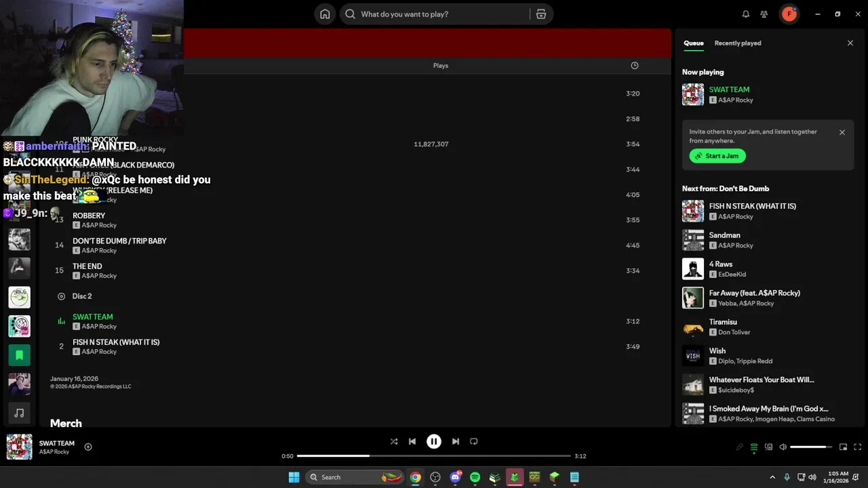
Task: Open Connect to a device
Action: [768, 447]
